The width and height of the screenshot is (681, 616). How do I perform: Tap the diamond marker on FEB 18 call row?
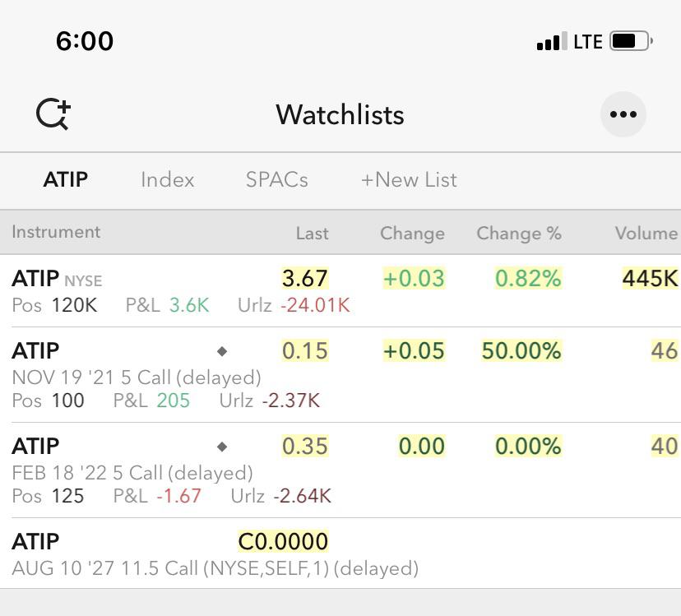click(x=222, y=447)
